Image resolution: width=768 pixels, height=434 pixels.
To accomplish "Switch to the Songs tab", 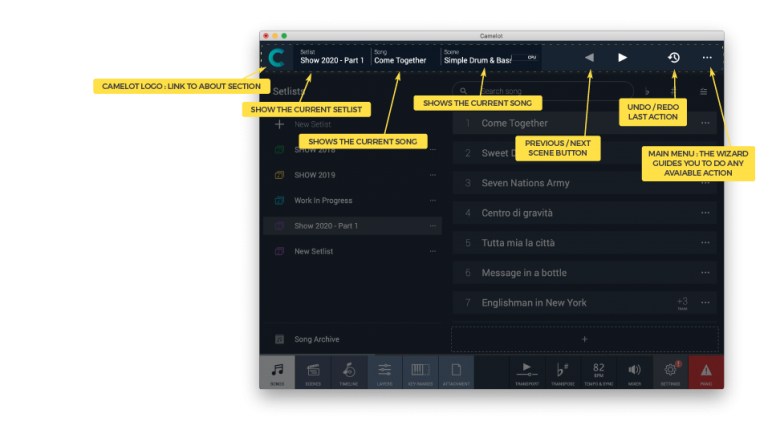I will 277,371.
